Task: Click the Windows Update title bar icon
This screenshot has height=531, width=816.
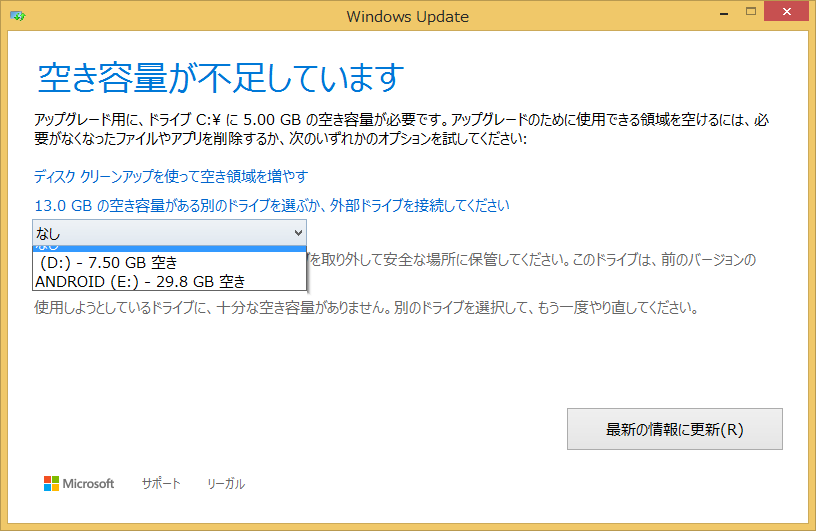Action: pyautogui.click(x=17, y=16)
